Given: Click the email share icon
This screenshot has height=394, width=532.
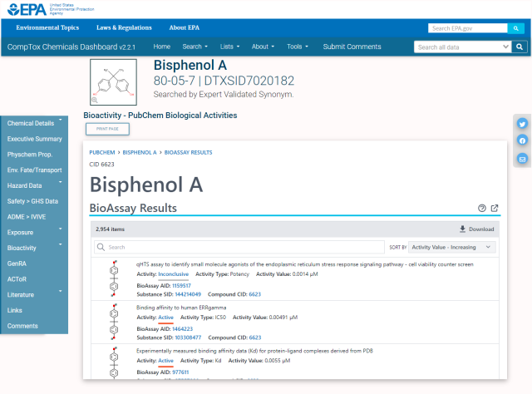Looking at the screenshot, I should click(522, 159).
